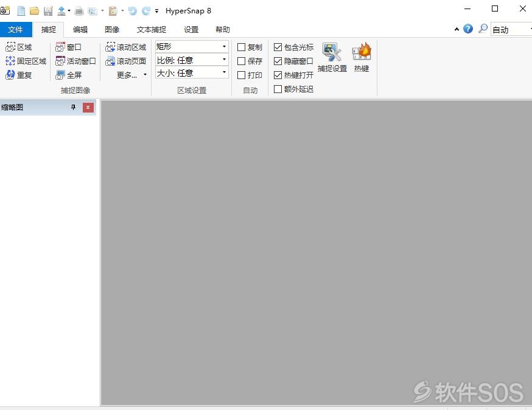Minimize the HyperSnap window
532x410 pixels.
point(467,9)
